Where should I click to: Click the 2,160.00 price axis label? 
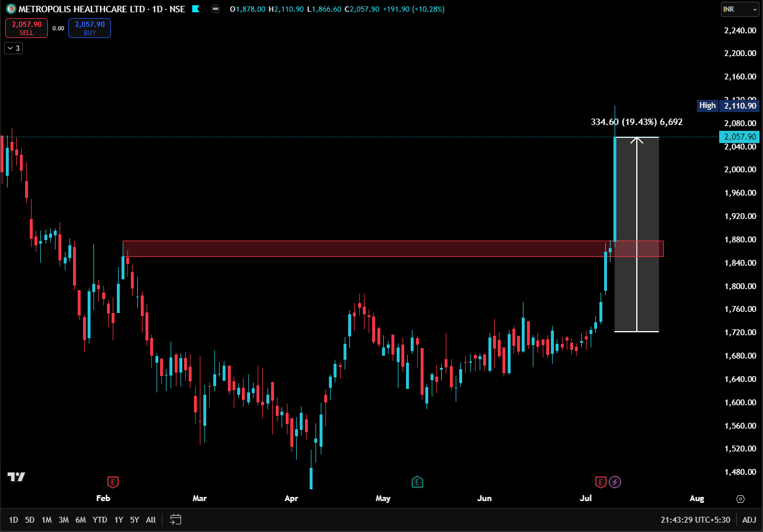pyautogui.click(x=740, y=77)
